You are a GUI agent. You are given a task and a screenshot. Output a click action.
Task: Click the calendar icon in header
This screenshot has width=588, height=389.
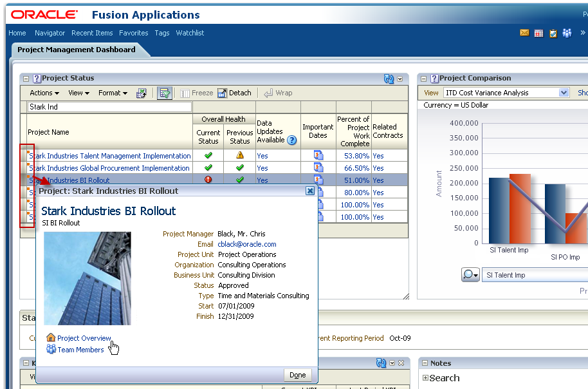coord(538,33)
